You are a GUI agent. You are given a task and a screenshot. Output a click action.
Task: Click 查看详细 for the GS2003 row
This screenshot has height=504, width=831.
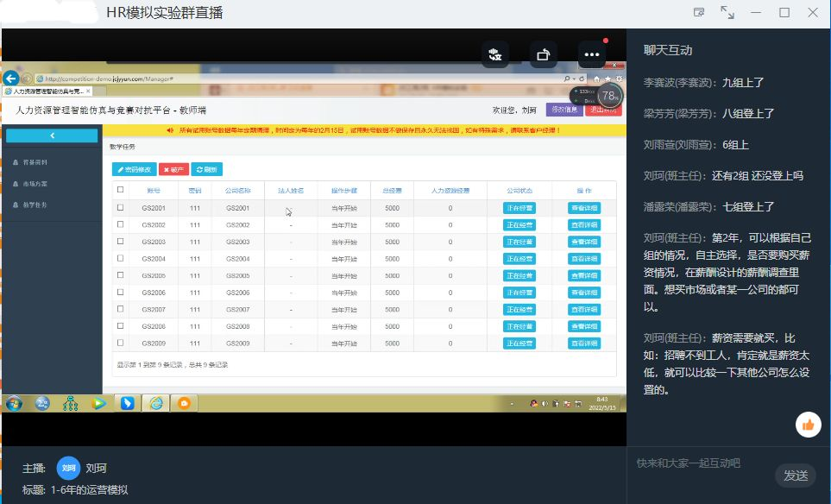(x=583, y=242)
